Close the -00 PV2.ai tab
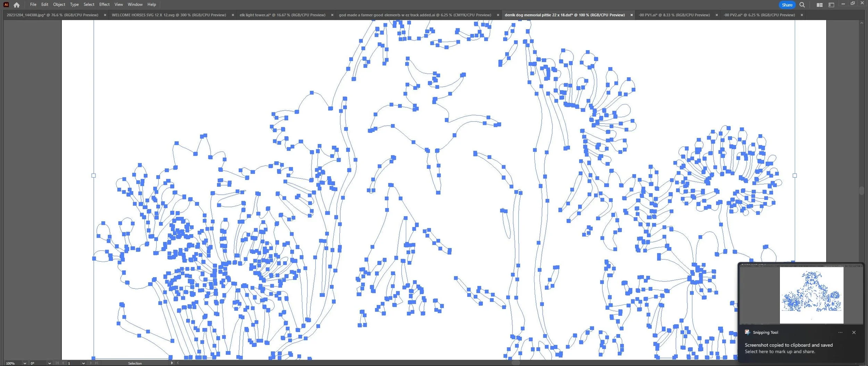This screenshot has height=366, width=868. point(801,15)
